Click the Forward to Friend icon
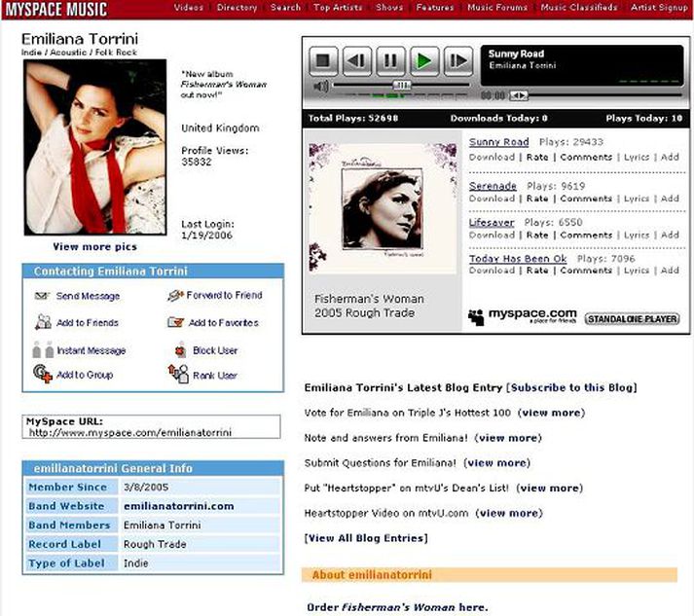694x616 pixels. [175, 295]
